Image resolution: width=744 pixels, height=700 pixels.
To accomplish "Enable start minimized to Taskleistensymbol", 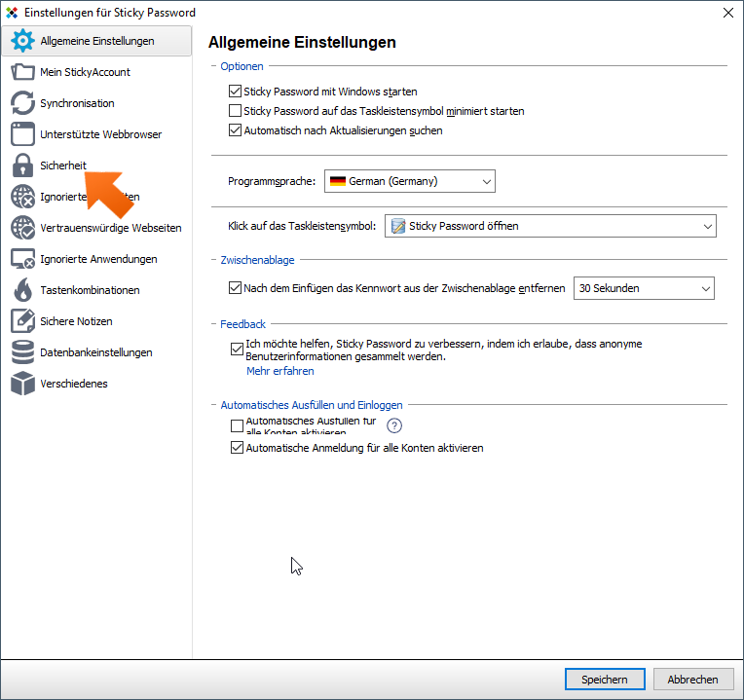I will (235, 111).
